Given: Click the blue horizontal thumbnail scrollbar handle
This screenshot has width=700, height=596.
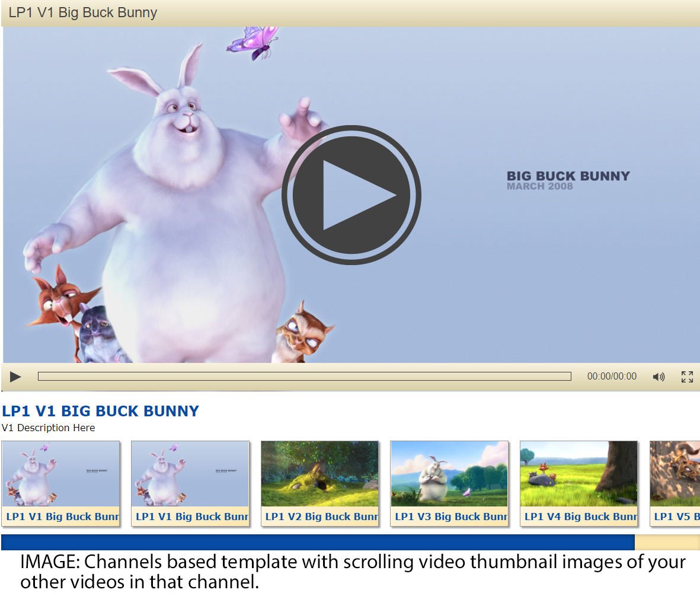Looking at the screenshot, I should pyautogui.click(x=318, y=542).
